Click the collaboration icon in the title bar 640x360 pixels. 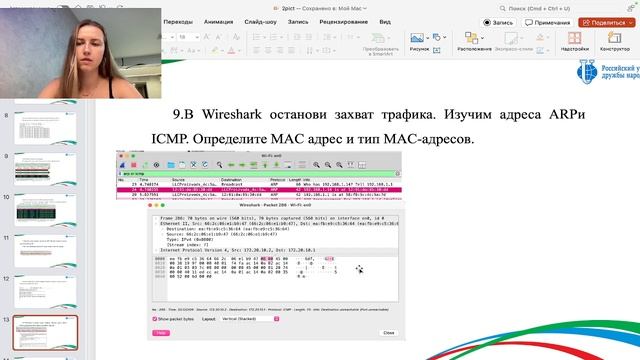pos(631,8)
